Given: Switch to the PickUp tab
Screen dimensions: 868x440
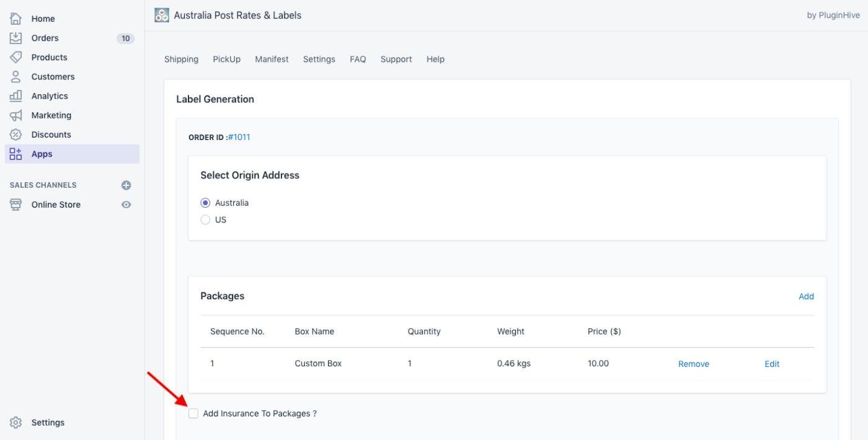Looking at the screenshot, I should pyautogui.click(x=227, y=59).
